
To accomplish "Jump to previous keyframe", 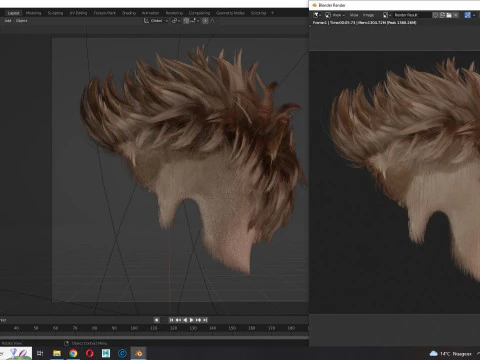I will pos(178,320).
